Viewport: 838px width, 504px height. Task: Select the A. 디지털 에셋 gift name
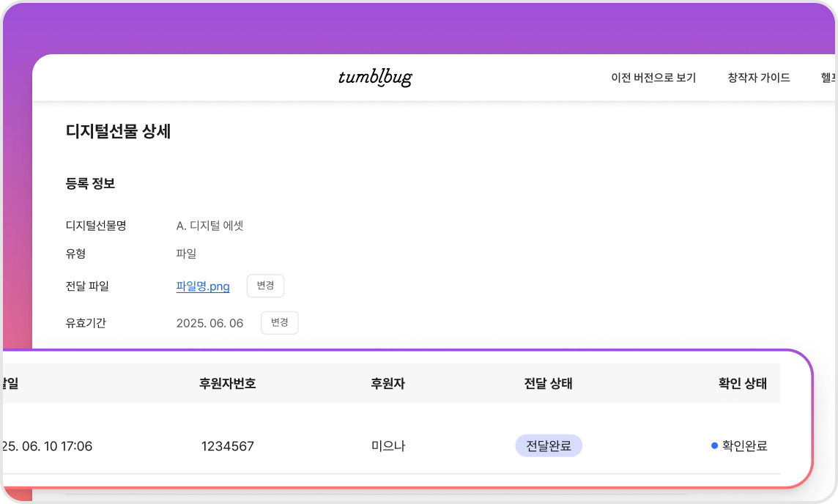[209, 226]
